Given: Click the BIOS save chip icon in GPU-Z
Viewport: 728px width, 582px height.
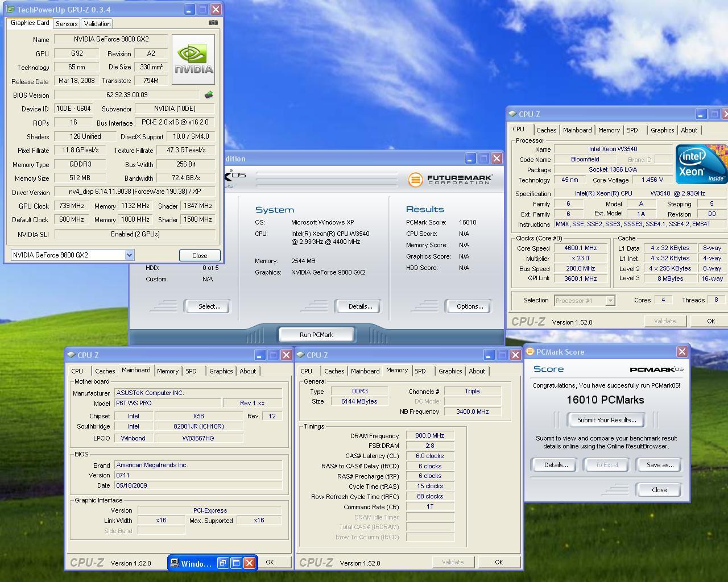Looking at the screenshot, I should pyautogui.click(x=209, y=95).
